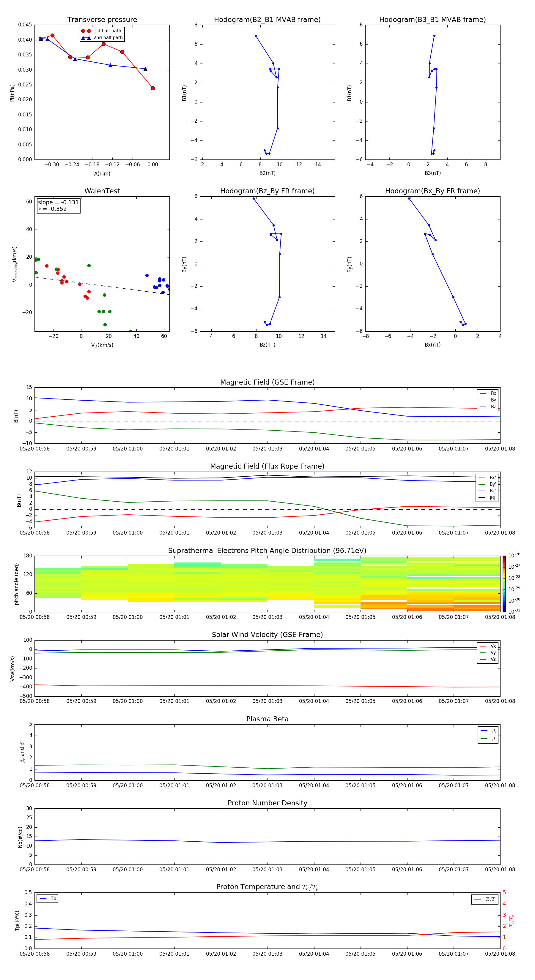Click the "B2(nT)" x-axis label
The width and height of the screenshot is (535, 980).
point(267,173)
